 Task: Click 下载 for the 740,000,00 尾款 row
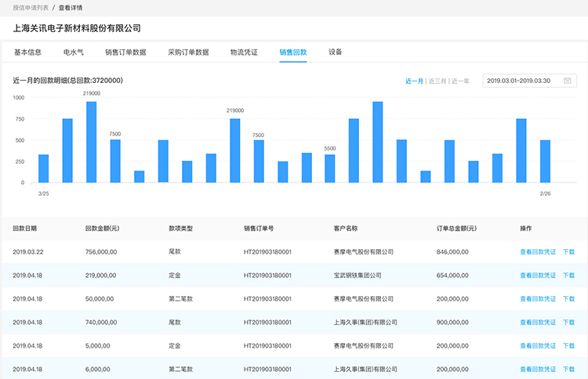(568, 322)
